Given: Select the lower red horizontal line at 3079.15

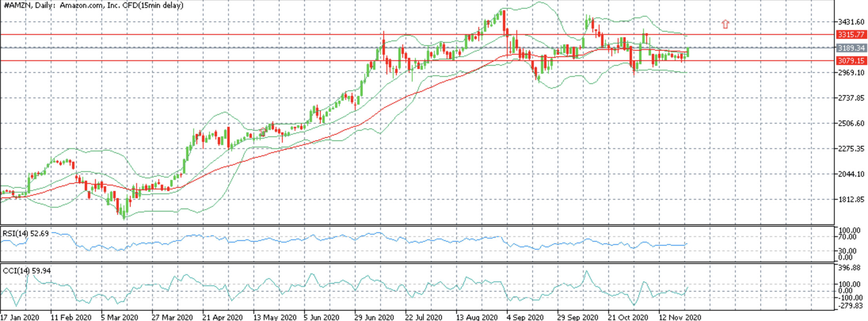Looking at the screenshot, I should point(417,61).
